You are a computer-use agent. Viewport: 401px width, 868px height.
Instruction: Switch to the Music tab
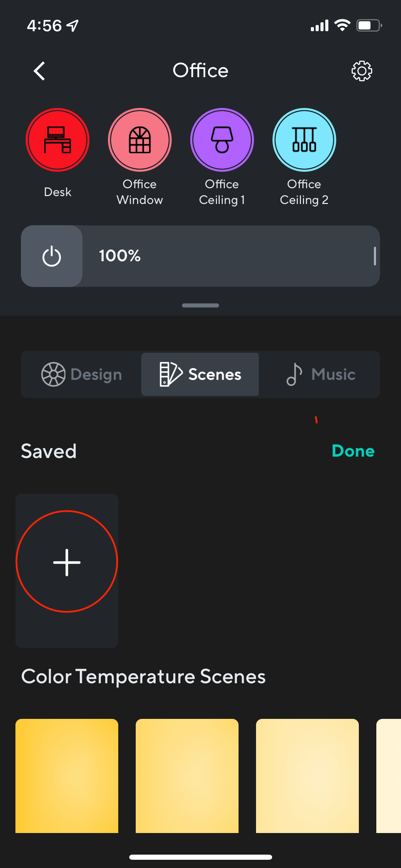[320, 374]
